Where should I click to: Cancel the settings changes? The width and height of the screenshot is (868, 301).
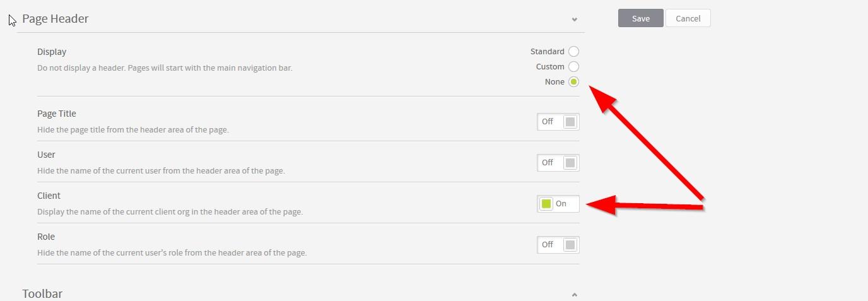688,18
